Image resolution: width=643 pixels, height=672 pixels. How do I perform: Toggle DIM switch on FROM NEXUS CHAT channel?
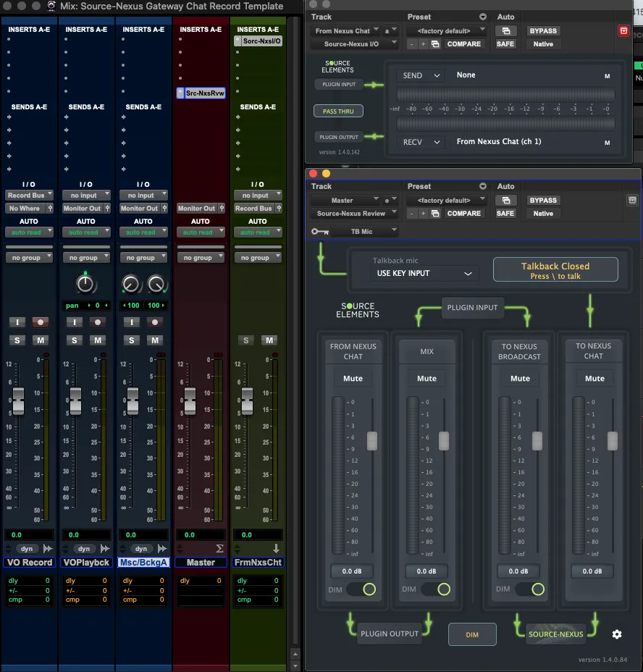pos(361,589)
